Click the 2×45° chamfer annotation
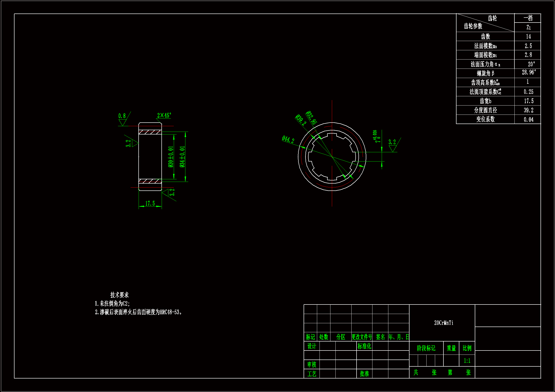This screenshot has width=555, height=392. pos(164,115)
